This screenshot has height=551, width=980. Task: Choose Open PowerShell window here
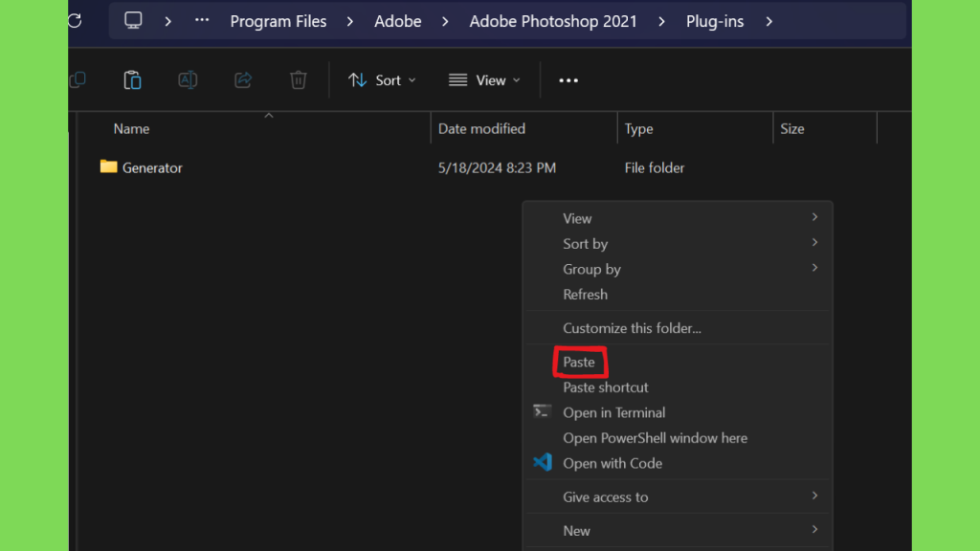[x=678, y=438]
